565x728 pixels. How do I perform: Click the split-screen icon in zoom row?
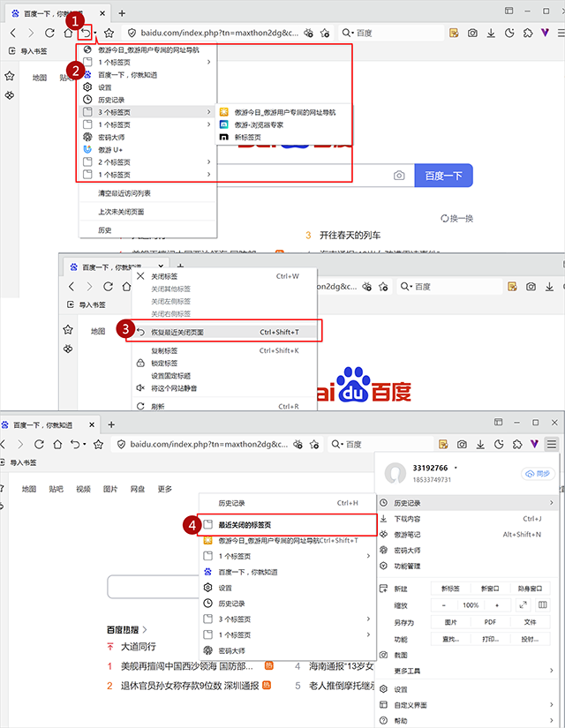pos(542,605)
